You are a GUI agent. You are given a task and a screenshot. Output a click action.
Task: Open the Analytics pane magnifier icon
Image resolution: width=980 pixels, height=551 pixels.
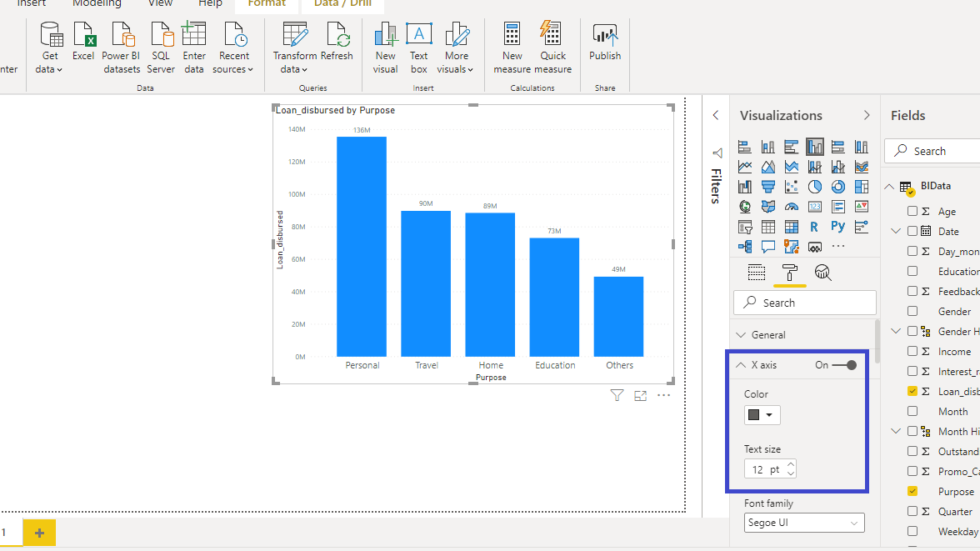click(x=822, y=273)
